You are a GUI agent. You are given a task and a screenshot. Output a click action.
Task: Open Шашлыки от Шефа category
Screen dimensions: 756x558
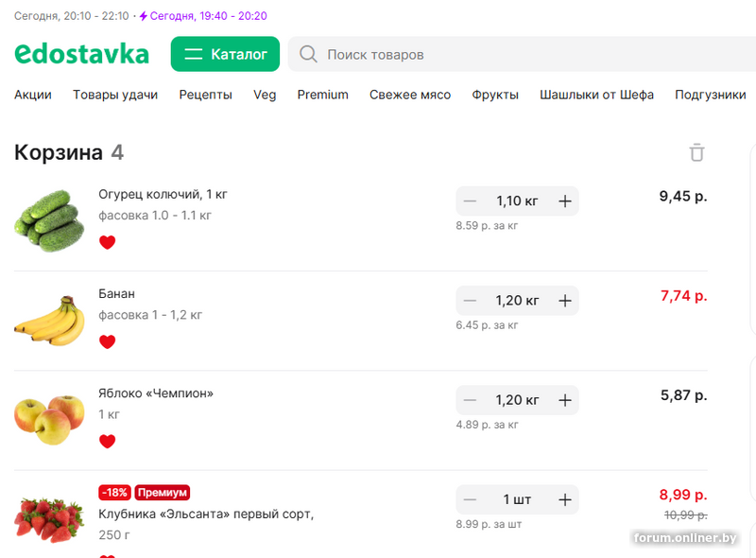pyautogui.click(x=596, y=95)
